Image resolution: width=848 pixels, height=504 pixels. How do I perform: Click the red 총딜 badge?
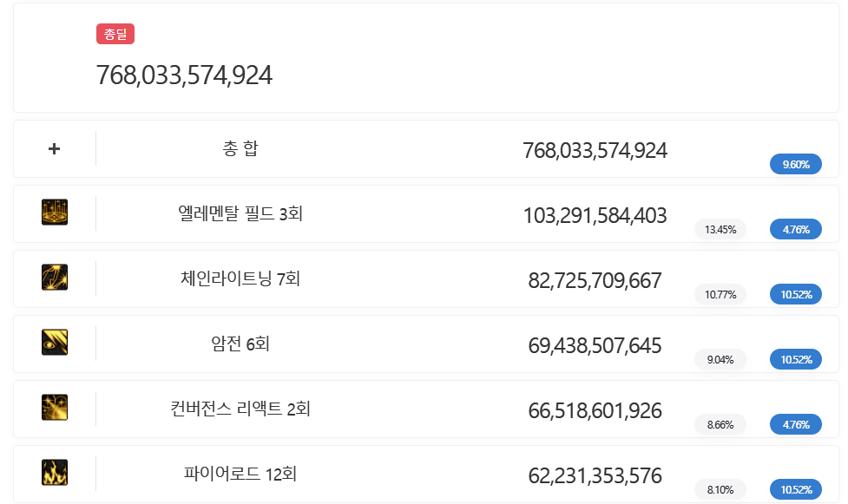coord(115,35)
